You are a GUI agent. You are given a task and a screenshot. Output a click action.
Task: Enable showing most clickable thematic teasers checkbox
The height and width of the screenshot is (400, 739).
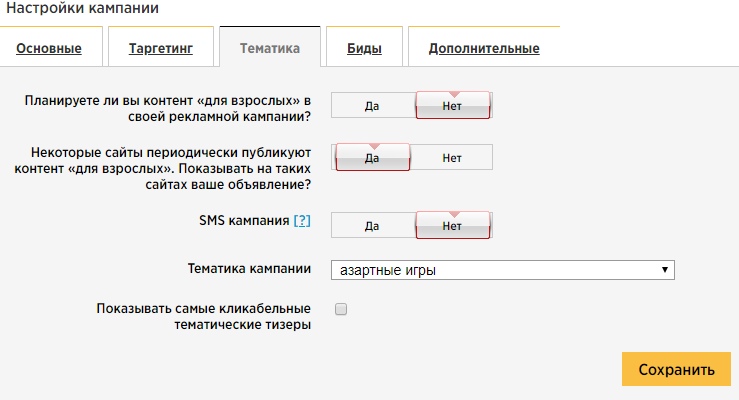[x=341, y=309]
